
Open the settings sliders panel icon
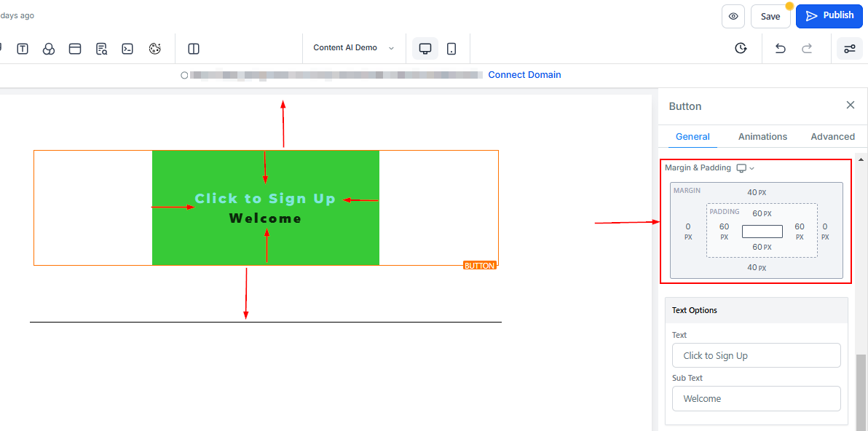pyautogui.click(x=849, y=49)
